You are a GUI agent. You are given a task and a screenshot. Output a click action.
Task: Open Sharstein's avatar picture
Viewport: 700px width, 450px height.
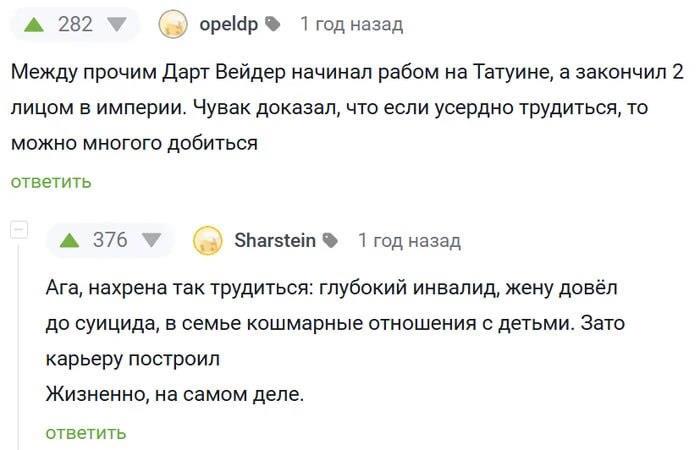click(207, 241)
